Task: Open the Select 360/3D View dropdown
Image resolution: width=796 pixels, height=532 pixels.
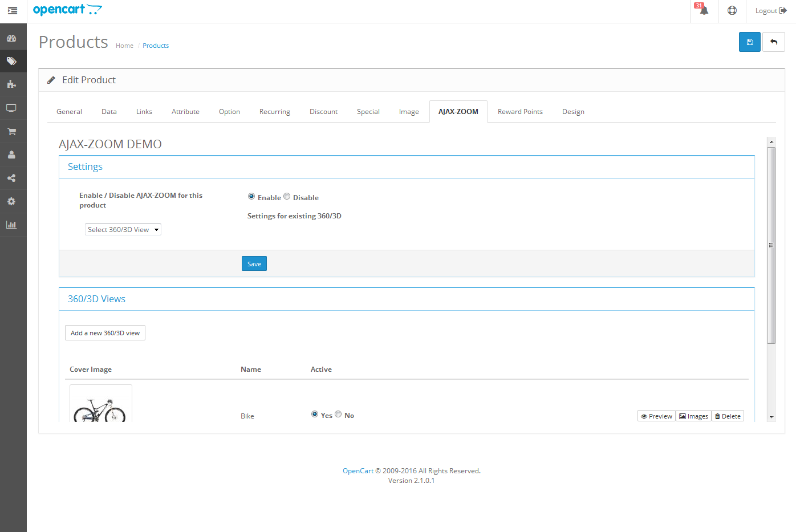Action: [123, 229]
